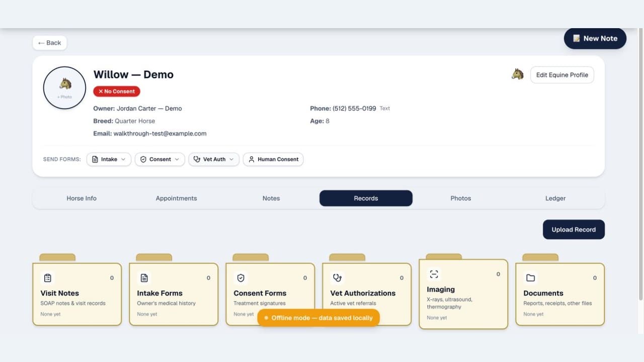Image resolution: width=644 pixels, height=362 pixels.
Task: Click the person icon in Human Consent button
Action: point(252,159)
